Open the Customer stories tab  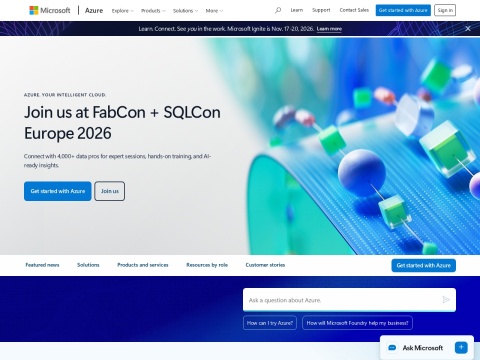tap(265, 265)
